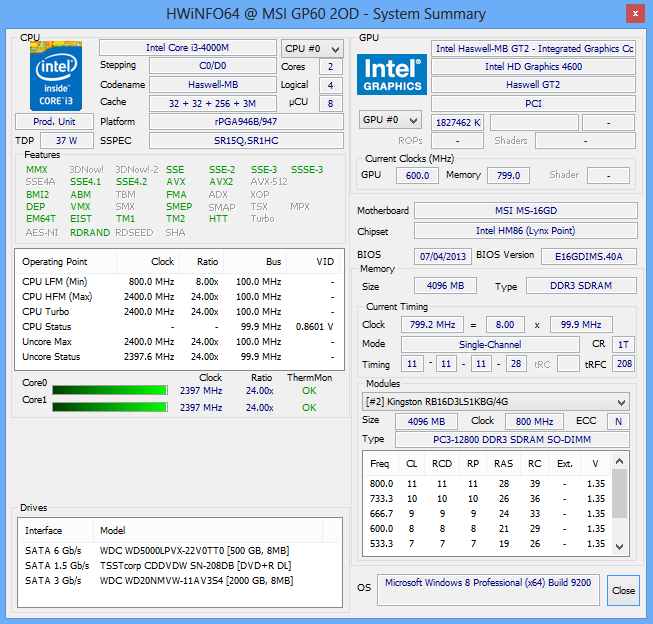Select the Uncore Status row
653x624 pixels.
[179, 357]
